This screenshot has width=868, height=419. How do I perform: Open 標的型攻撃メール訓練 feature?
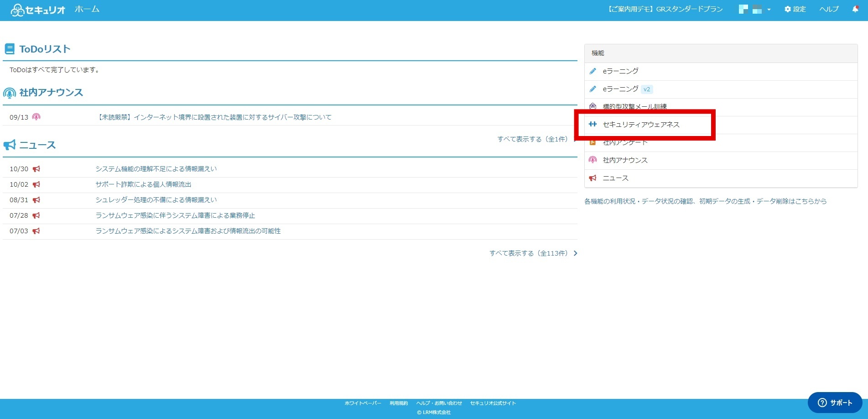tap(635, 107)
